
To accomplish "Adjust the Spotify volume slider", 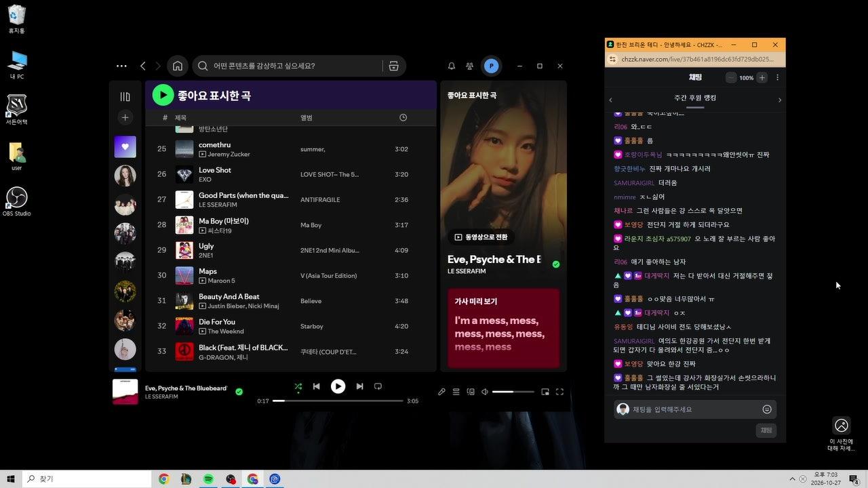I will click(513, 392).
